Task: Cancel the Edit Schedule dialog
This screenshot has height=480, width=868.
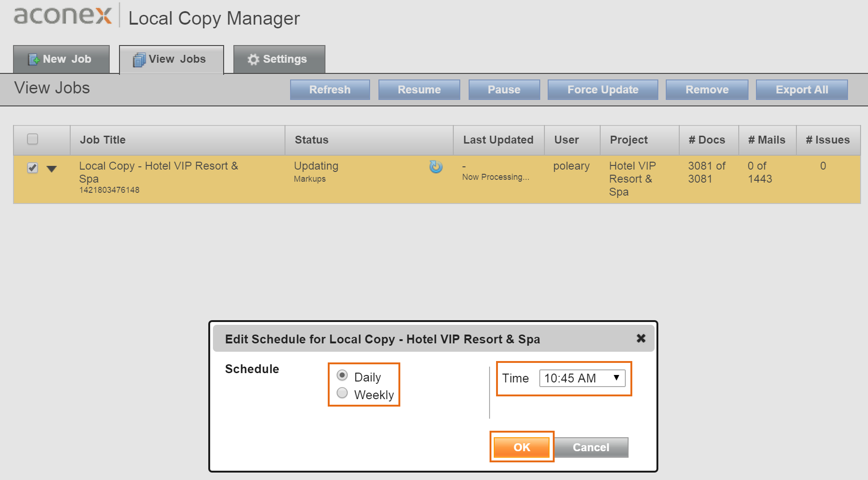Action: pos(591,447)
